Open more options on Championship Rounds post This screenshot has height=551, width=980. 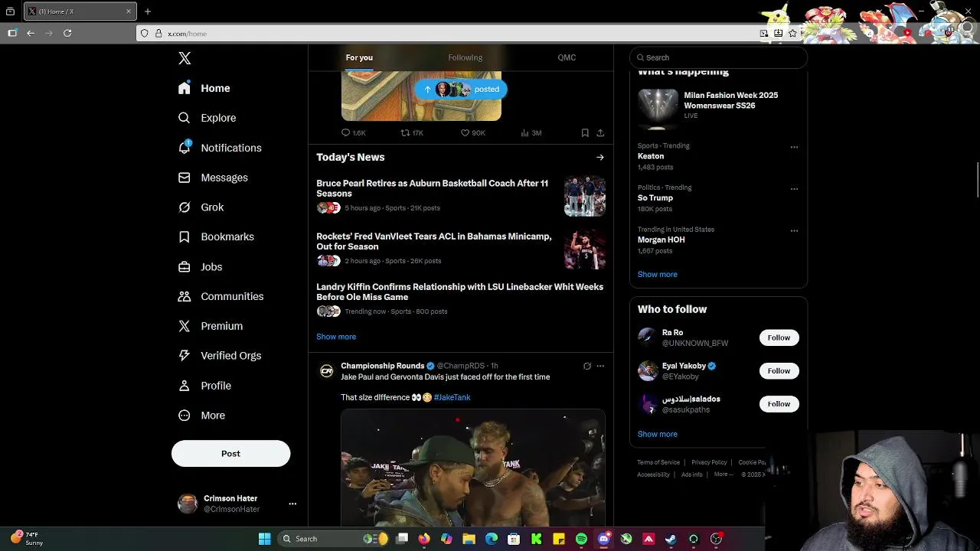(x=600, y=366)
